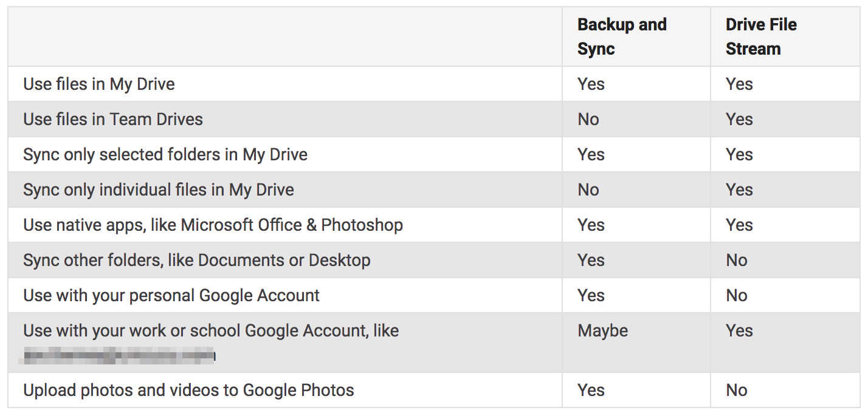868x413 pixels.
Task: Click "Use with your personal Google Account" label
Action: pos(171,295)
